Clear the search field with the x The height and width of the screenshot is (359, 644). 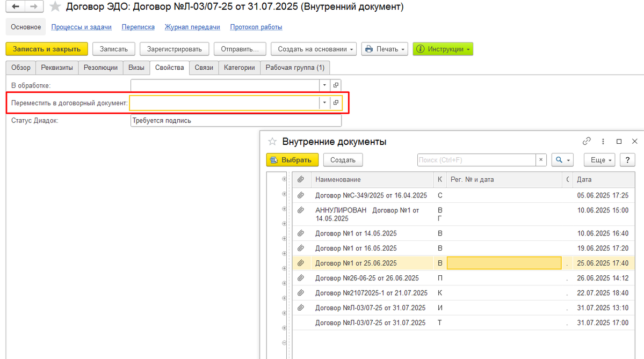click(541, 160)
